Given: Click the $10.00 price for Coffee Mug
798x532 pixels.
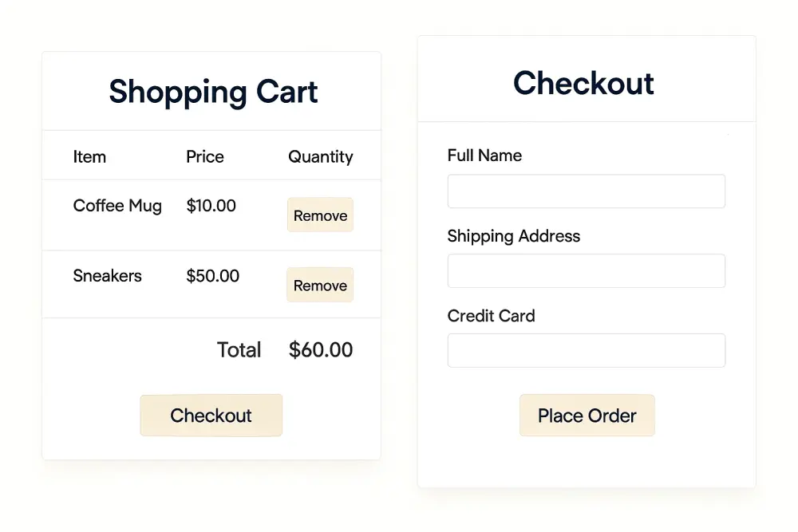Looking at the screenshot, I should tap(211, 206).
